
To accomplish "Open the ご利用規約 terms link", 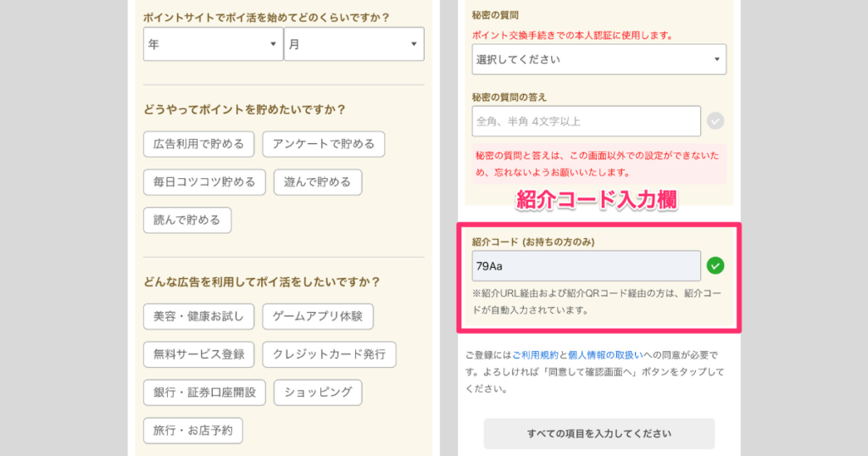I will tap(536, 355).
